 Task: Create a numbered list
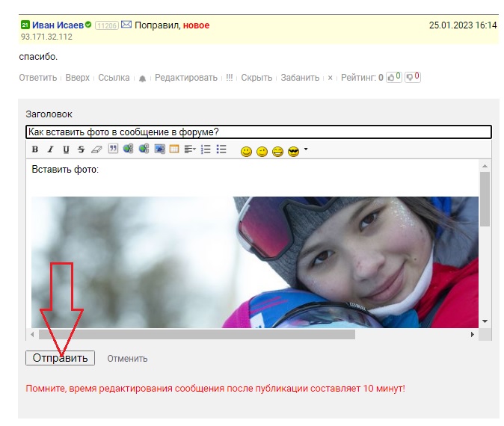point(206,149)
